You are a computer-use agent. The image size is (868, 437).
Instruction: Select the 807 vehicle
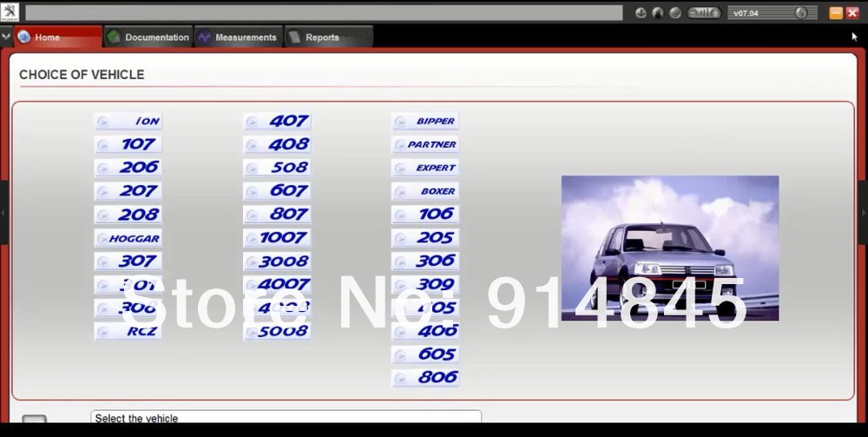click(277, 215)
